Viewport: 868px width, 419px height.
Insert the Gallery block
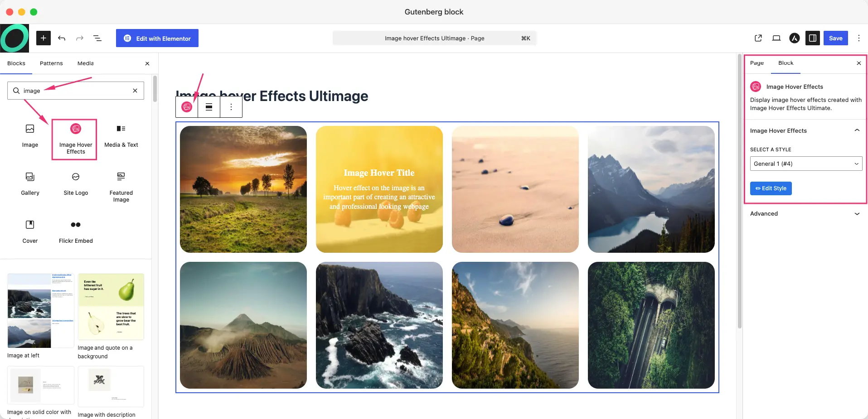pyautogui.click(x=30, y=184)
